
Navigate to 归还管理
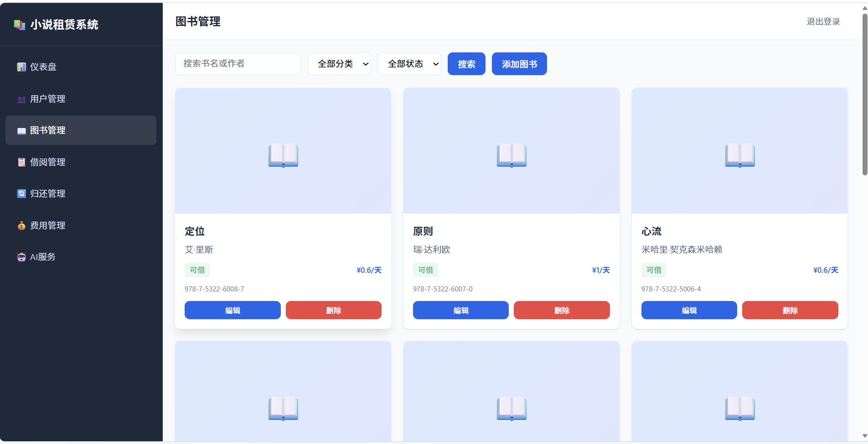pos(81,194)
